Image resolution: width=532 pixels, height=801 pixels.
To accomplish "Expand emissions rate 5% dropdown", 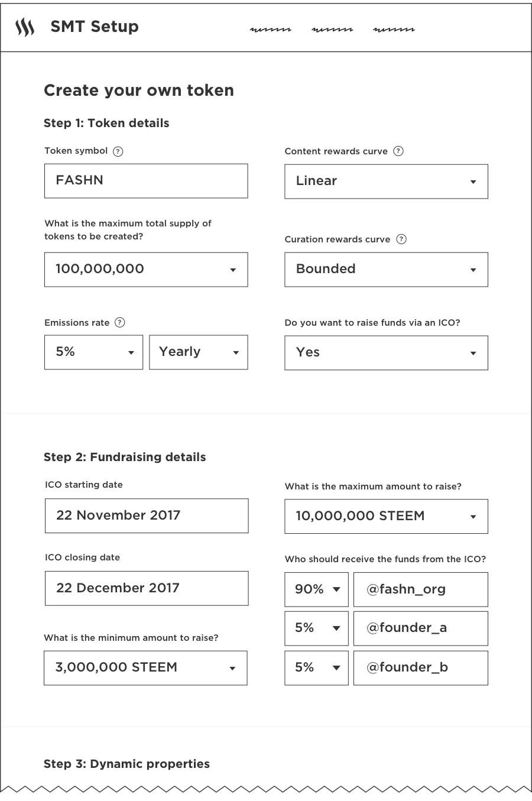I will [93, 352].
